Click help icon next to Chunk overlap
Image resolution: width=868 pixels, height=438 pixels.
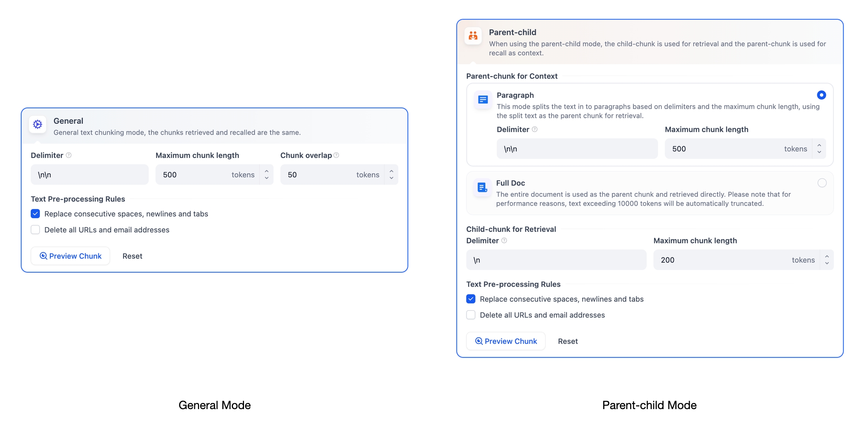pyautogui.click(x=336, y=155)
